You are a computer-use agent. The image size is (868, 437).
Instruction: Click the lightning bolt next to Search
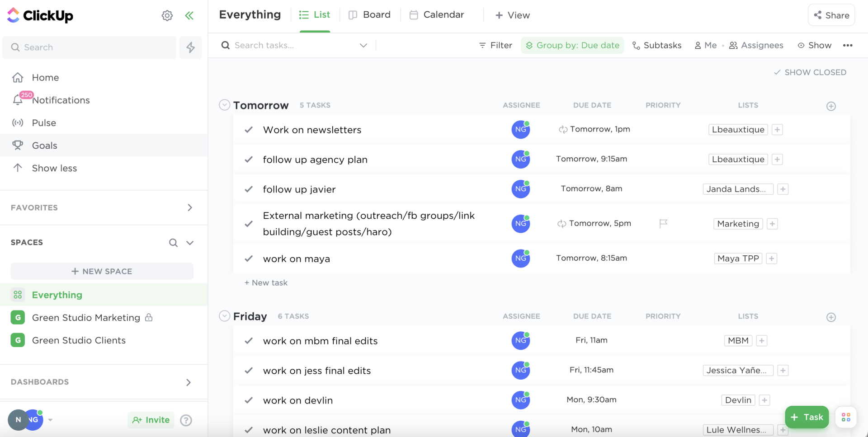tap(190, 47)
